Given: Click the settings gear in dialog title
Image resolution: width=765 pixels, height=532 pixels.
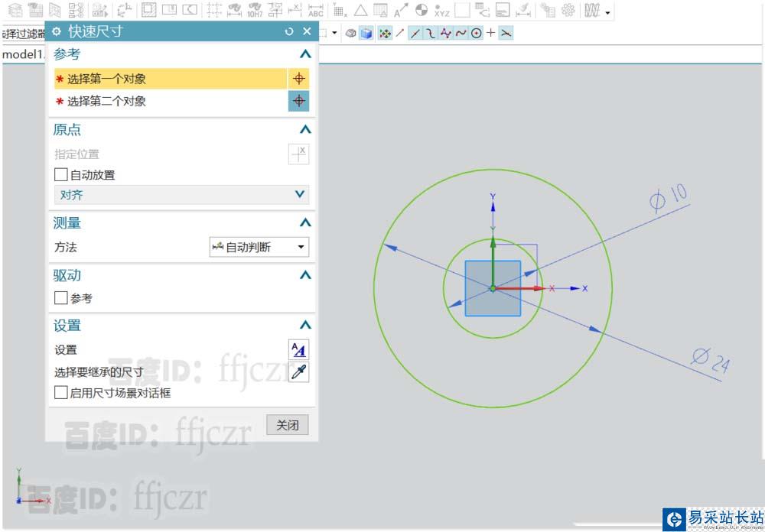Looking at the screenshot, I should click(57, 31).
